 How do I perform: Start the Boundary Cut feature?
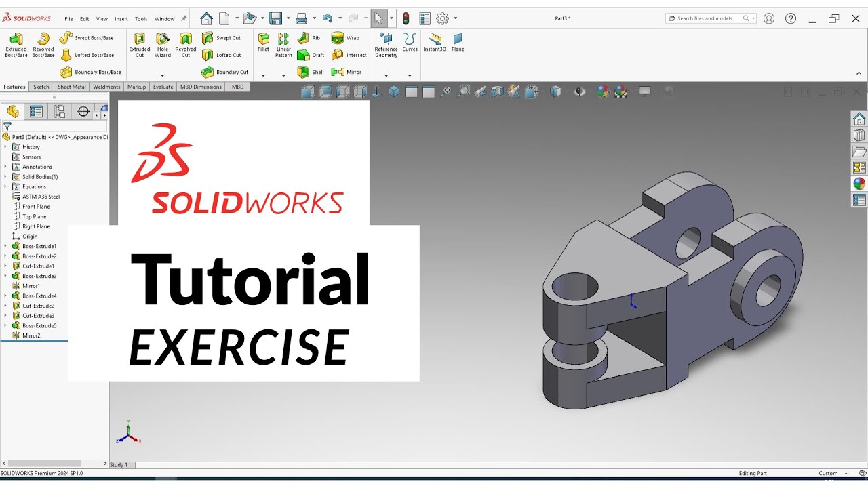point(225,72)
